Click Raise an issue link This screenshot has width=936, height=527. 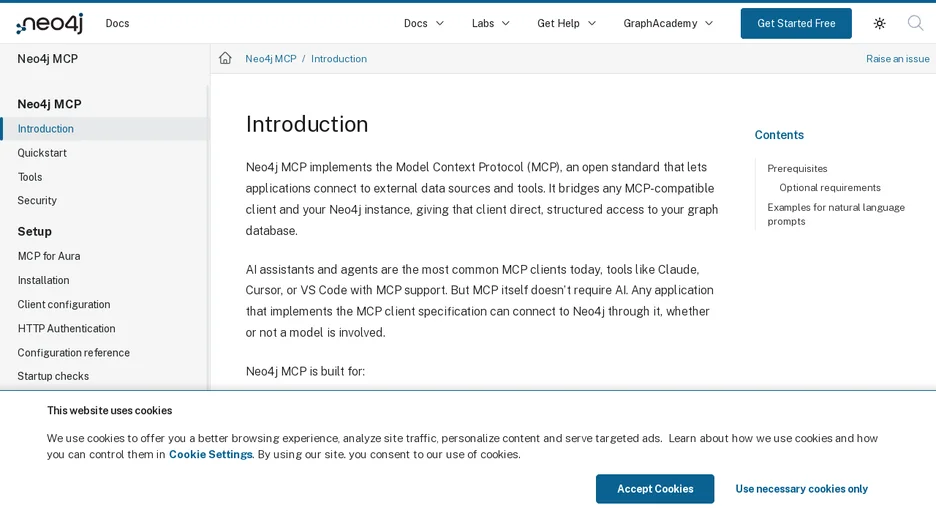[897, 58]
